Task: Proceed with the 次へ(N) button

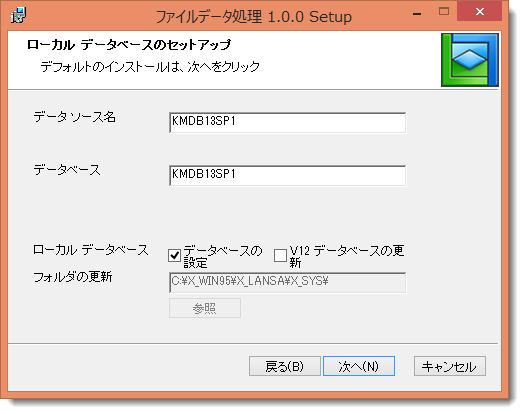Action: coord(359,366)
